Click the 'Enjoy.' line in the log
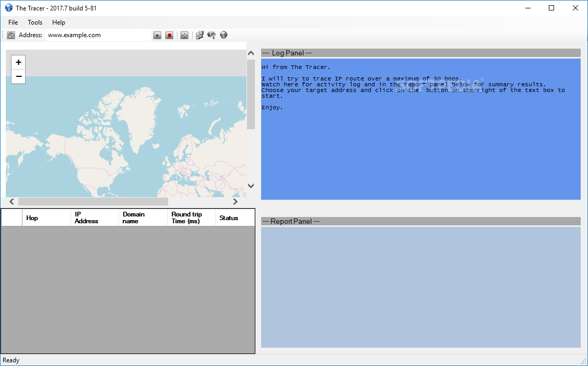This screenshot has height=366, width=588. 272,107
